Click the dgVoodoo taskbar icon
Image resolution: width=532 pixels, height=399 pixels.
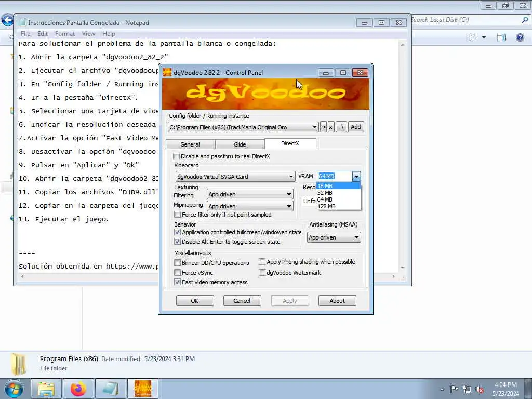click(x=142, y=389)
